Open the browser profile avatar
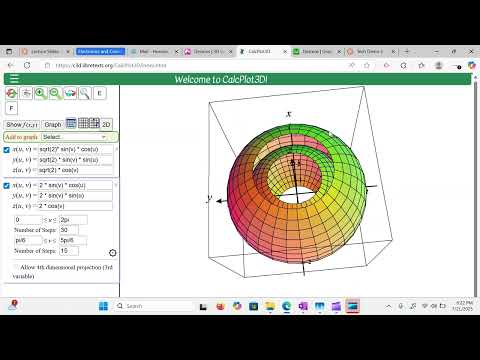The width and height of the screenshot is (480, 360). [x=439, y=65]
